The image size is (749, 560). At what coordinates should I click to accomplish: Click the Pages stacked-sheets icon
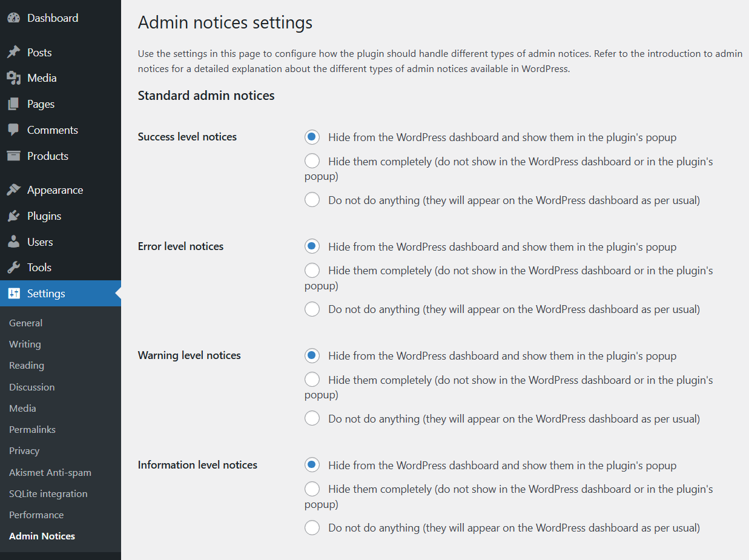(x=13, y=104)
